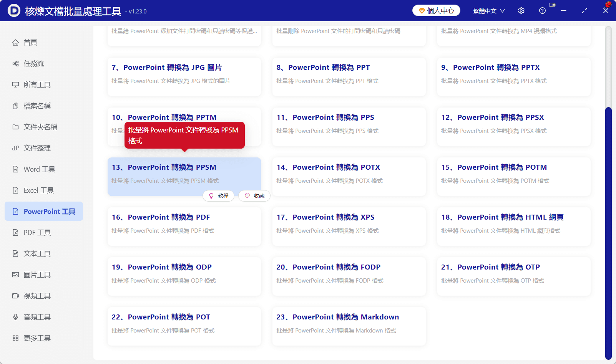Go to 首頁 in the sidebar
The image size is (616, 364).
[44, 43]
